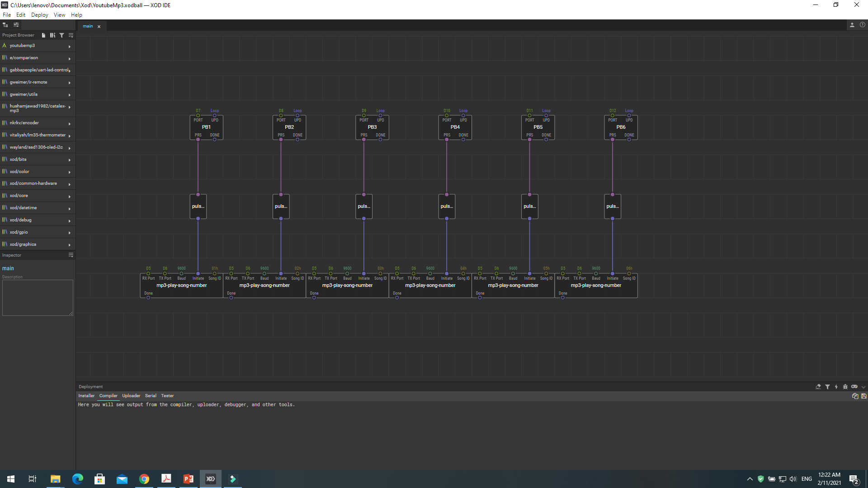Toggle the Inspector sliders panel icon

16,25
